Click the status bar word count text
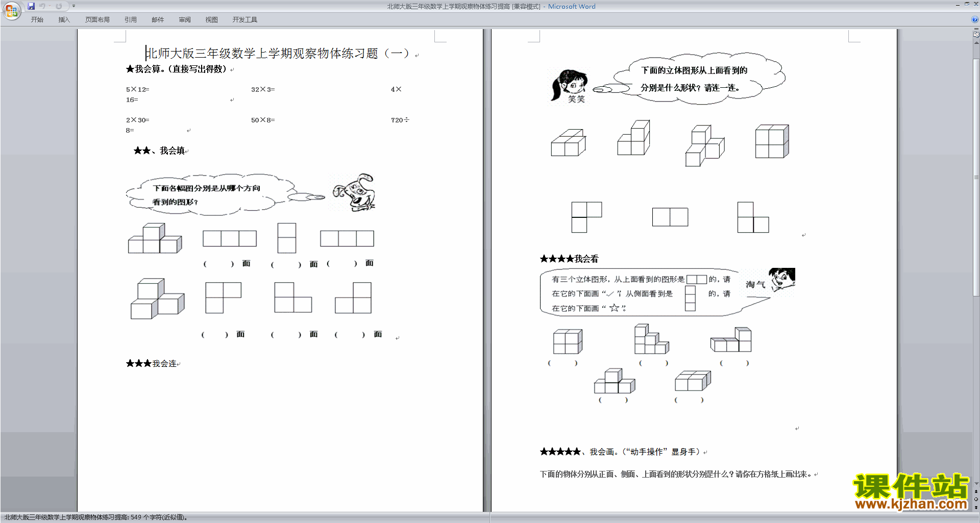980x523 pixels. [x=96, y=517]
